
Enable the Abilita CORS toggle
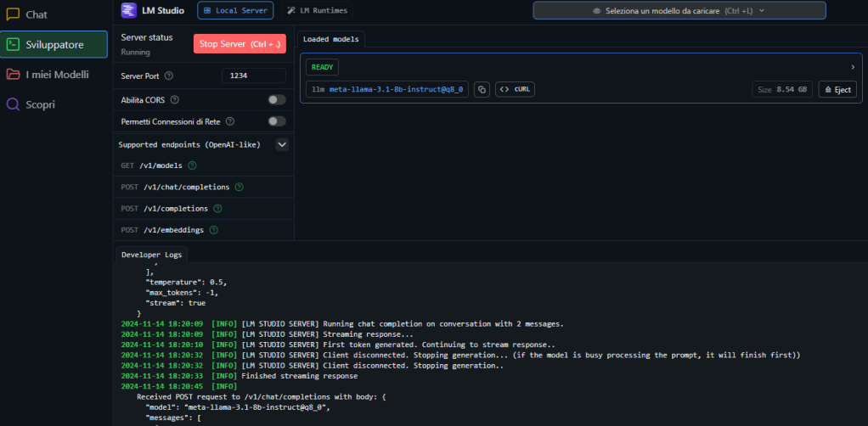(276, 99)
